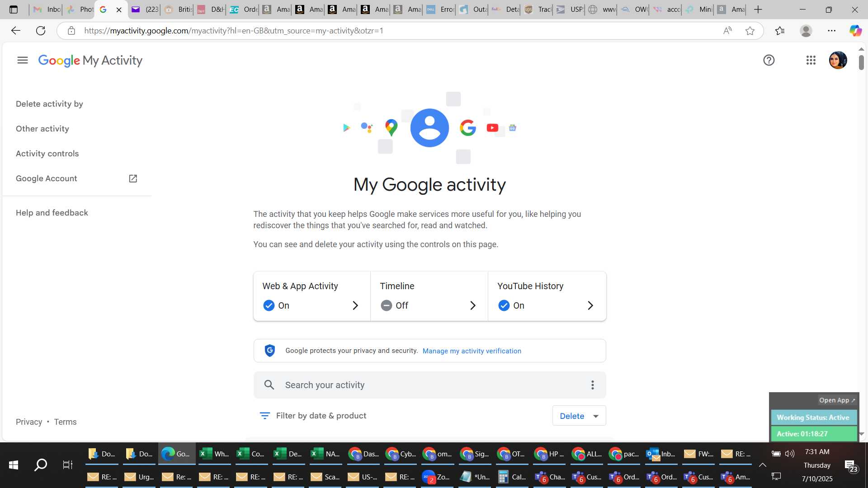Image resolution: width=868 pixels, height=488 pixels.
Task: Click the external link icon beside Google Account
Action: [133, 178]
